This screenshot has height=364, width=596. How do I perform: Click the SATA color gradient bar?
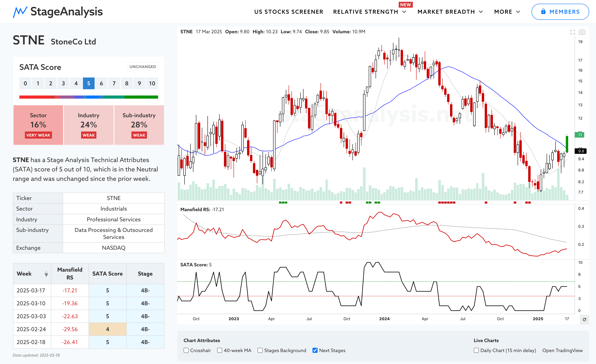click(x=89, y=97)
